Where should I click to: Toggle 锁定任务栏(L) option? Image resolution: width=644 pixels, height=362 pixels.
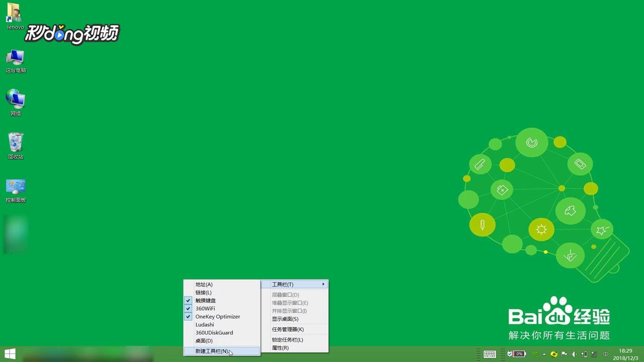[294, 340]
